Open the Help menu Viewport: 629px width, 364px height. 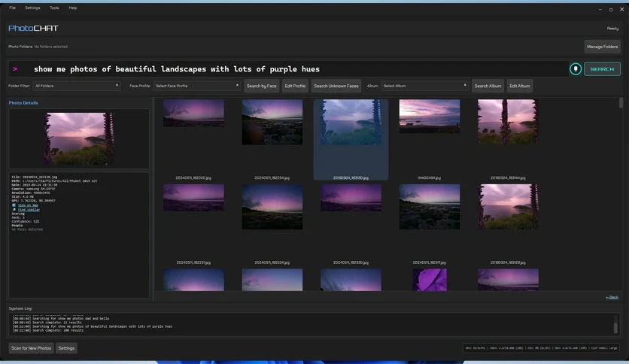click(x=73, y=8)
